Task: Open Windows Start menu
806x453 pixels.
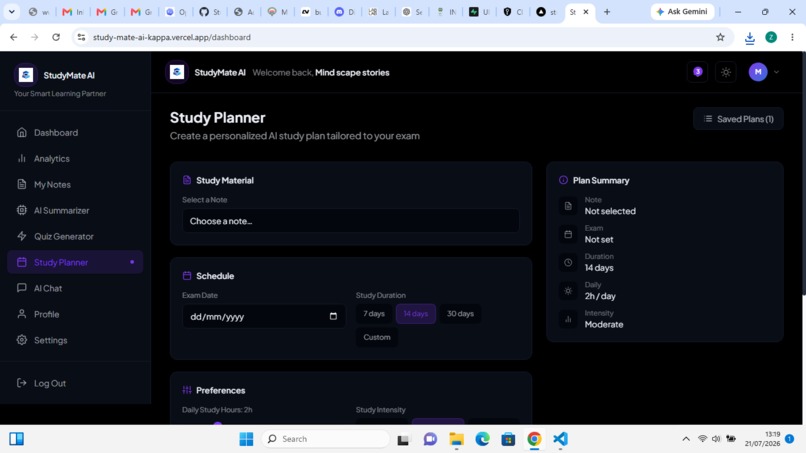Action: pos(246,439)
